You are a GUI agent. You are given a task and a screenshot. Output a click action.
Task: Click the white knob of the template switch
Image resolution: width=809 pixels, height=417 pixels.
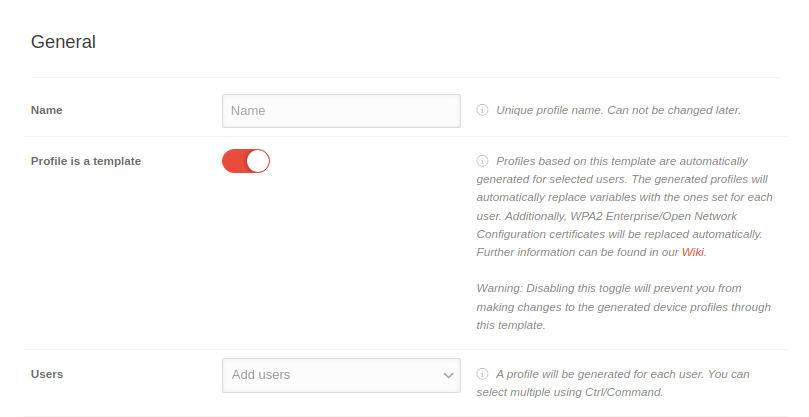(x=257, y=161)
